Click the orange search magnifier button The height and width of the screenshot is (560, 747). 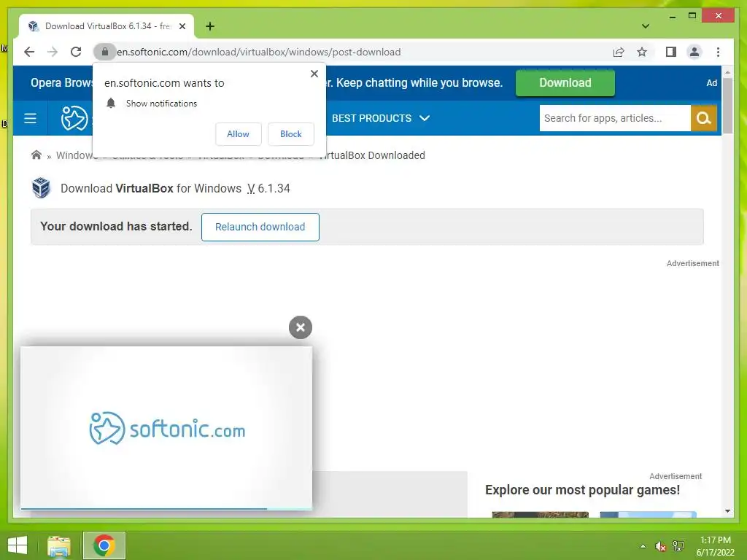(704, 118)
